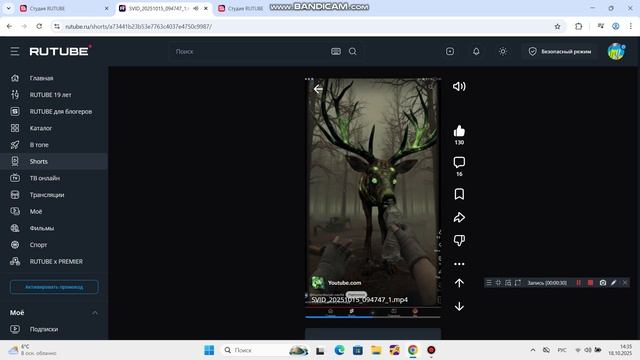Viewport: 640px width, 360px height.
Task: Go back in browser history
Action: (x=9, y=26)
